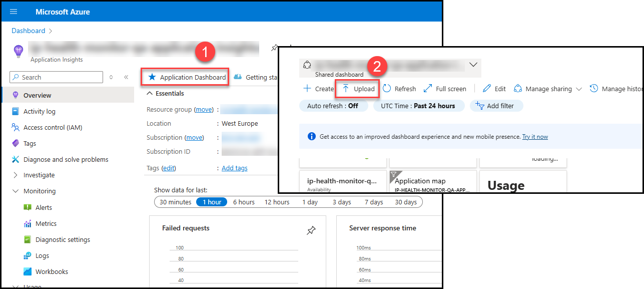Switch dashboard to Full screen
The image size is (644, 289).
(445, 89)
